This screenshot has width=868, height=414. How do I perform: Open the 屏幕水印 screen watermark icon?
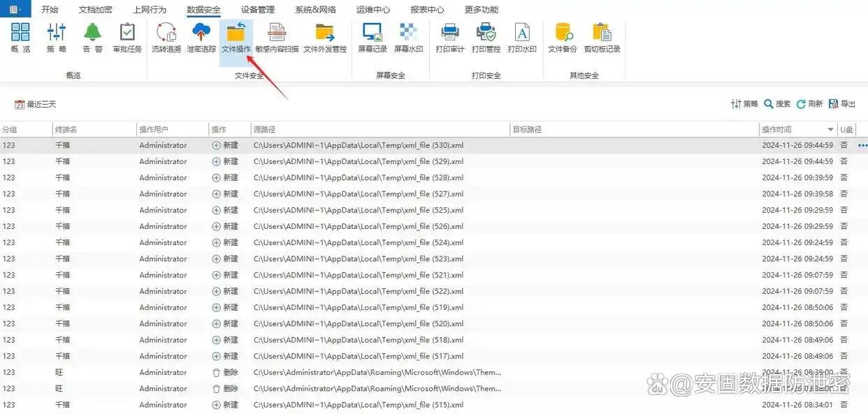coord(408,38)
